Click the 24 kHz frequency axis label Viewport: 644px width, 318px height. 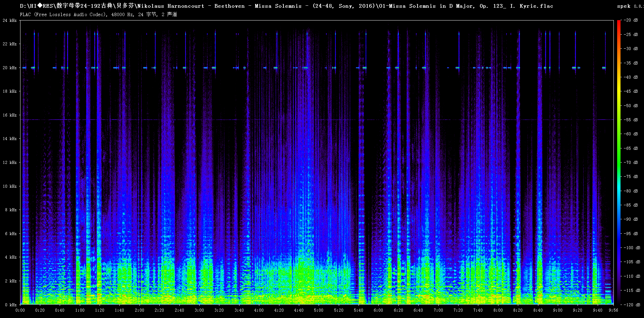click(10, 20)
